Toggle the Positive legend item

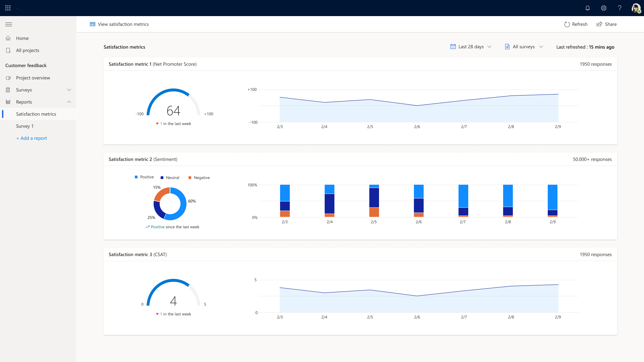(x=144, y=177)
